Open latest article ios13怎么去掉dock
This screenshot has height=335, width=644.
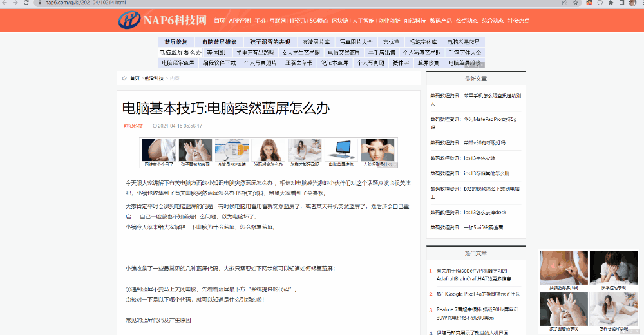(468, 213)
